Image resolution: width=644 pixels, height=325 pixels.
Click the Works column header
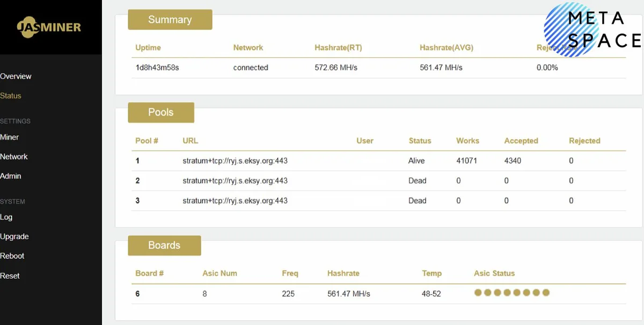pyautogui.click(x=467, y=141)
